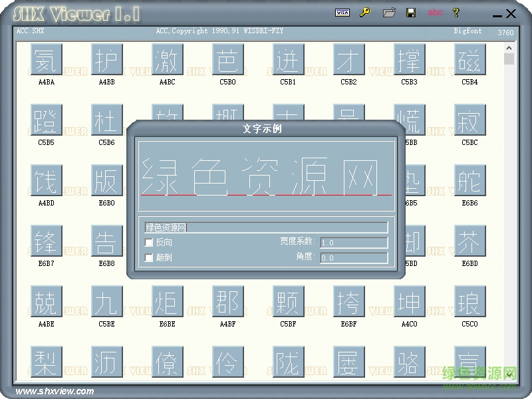Select the glyph tile labeled C5B5
532x399 pixels.
tap(46, 120)
